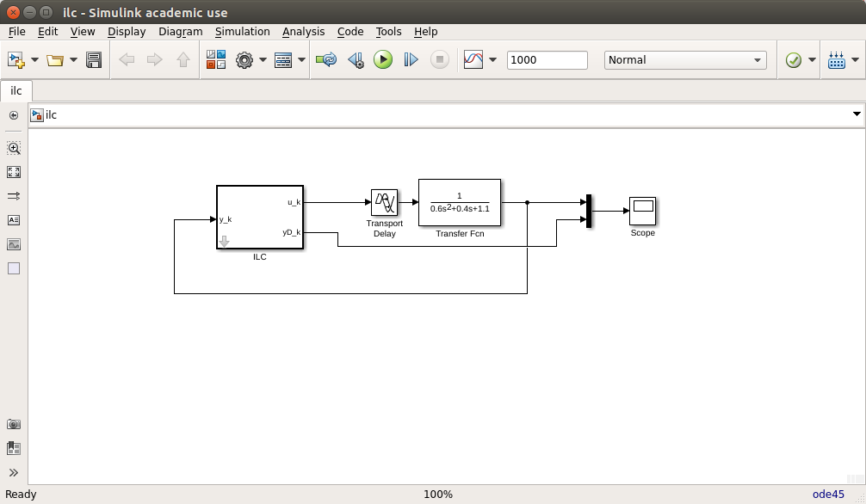Open Model Configuration Parameters gear
This screenshot has width=866, height=504.
(x=244, y=59)
